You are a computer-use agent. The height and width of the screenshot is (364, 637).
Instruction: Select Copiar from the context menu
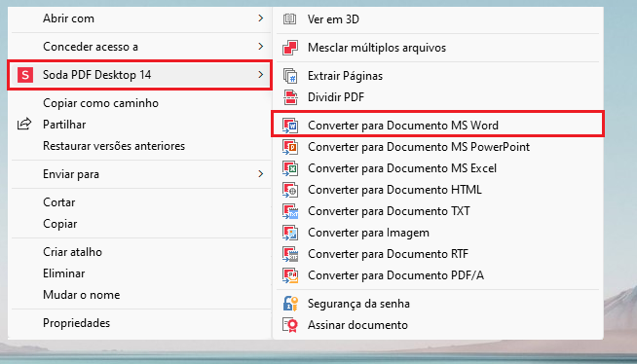pyautogui.click(x=140, y=224)
